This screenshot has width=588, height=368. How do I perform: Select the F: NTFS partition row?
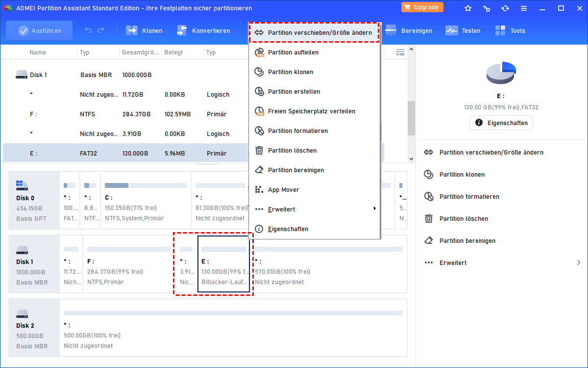(x=125, y=114)
